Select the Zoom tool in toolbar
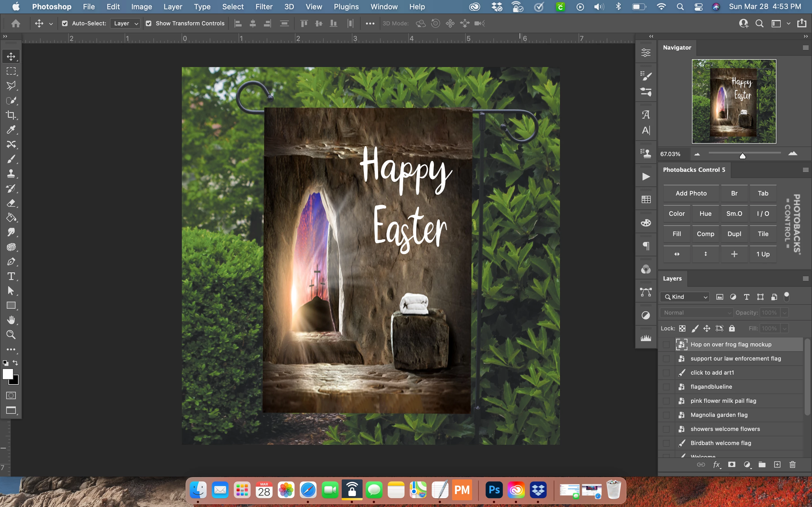Image resolution: width=812 pixels, height=507 pixels. [x=11, y=335]
